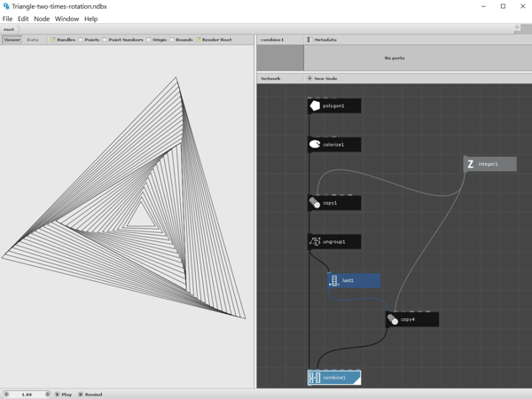Click the No ports message
The height and width of the screenshot is (399, 532).
point(395,58)
